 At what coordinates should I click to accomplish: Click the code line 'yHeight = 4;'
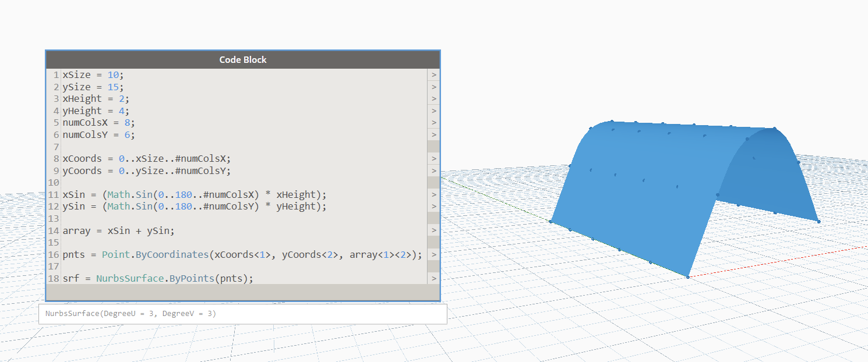pyautogui.click(x=96, y=111)
